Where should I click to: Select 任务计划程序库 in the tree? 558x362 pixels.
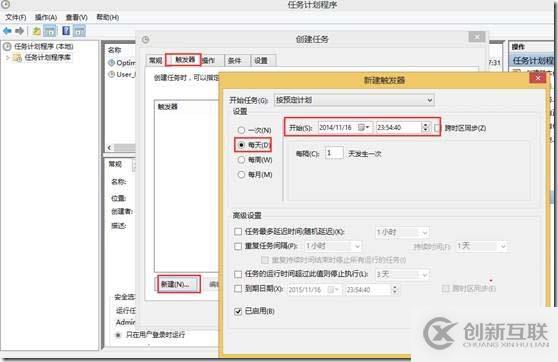(x=48, y=57)
